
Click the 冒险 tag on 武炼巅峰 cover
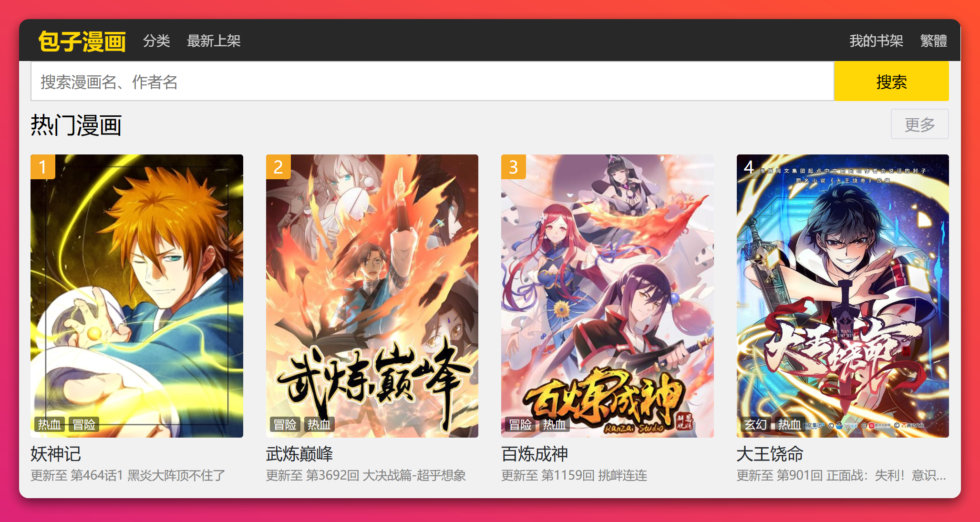(285, 424)
